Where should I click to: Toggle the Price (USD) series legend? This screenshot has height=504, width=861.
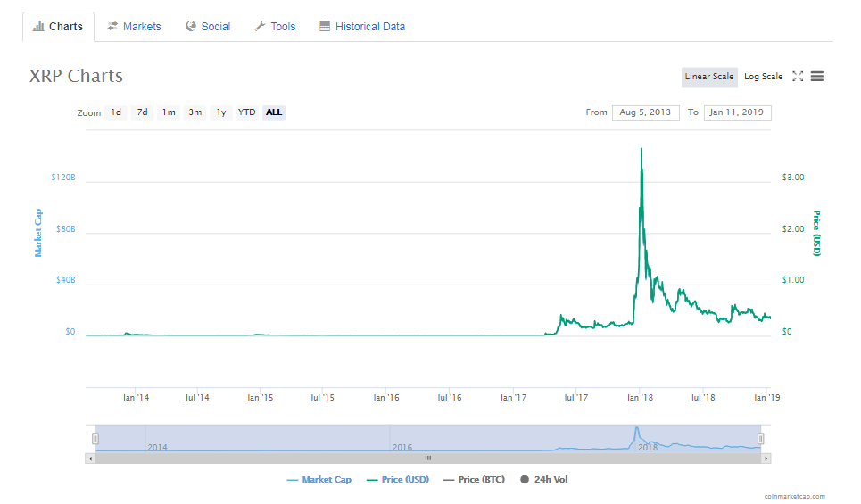398,480
